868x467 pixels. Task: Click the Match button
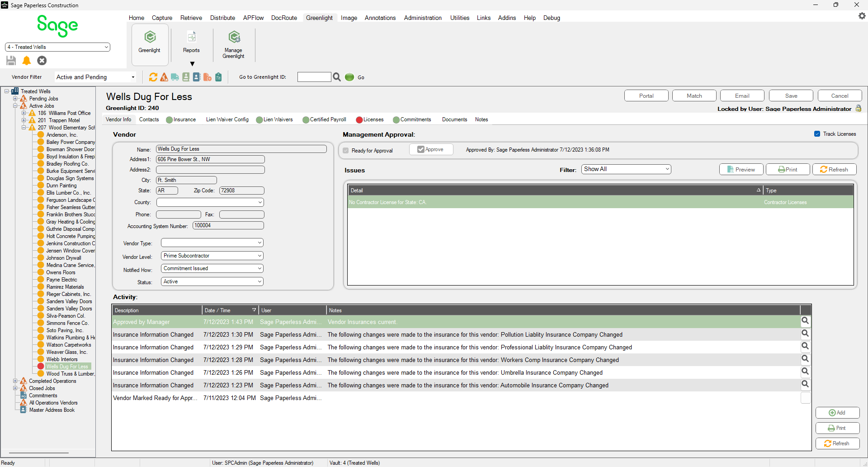click(x=694, y=96)
